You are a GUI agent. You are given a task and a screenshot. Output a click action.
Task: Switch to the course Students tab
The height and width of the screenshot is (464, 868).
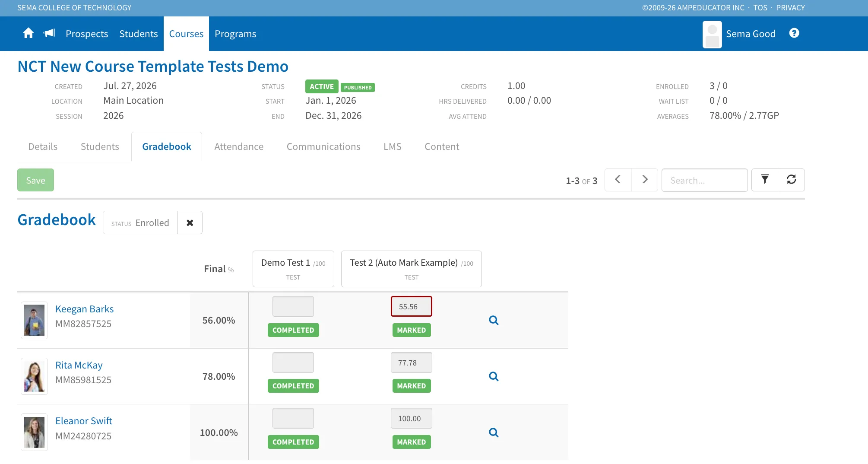(100, 146)
